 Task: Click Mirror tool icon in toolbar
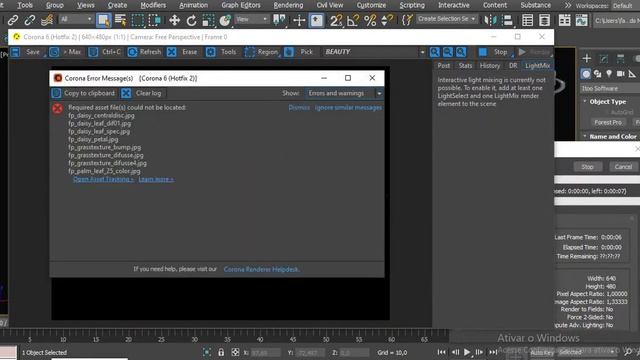pyautogui.click(x=490, y=20)
